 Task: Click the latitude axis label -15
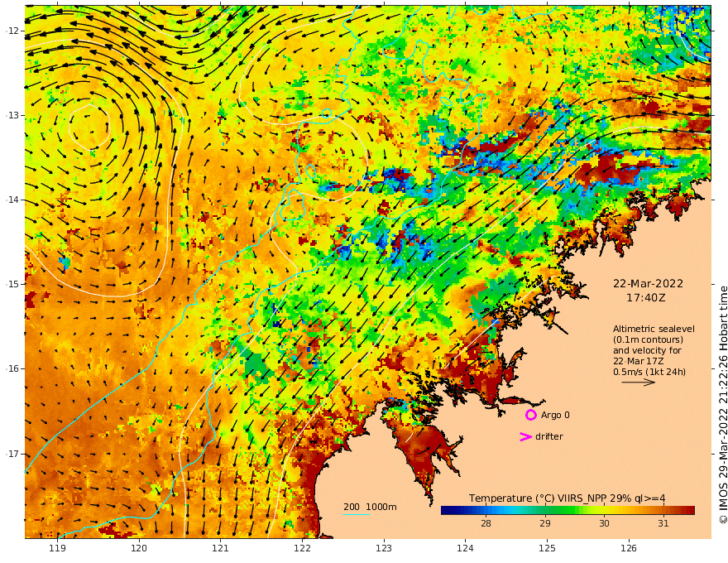tap(12, 284)
